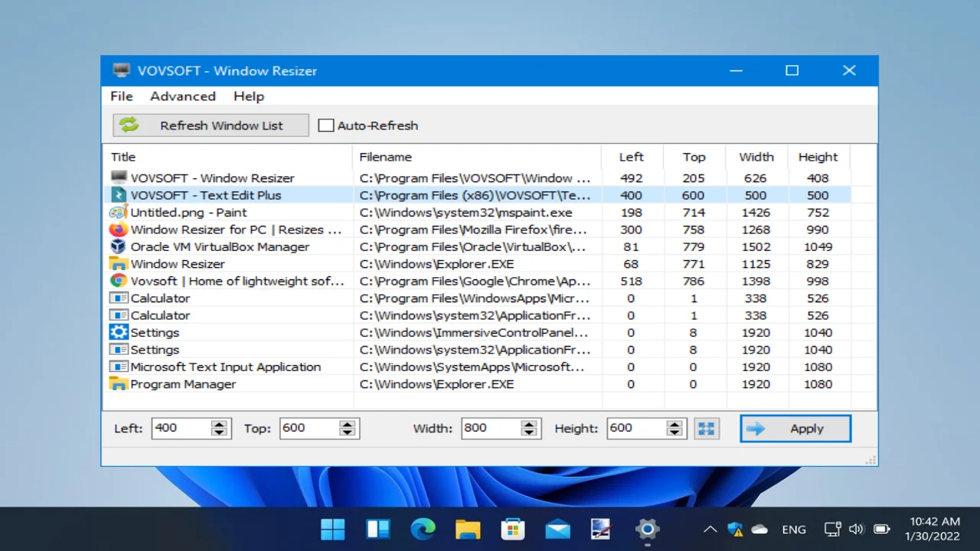Click the volume speaker tray icon
Screen dimensions: 980x551
(857, 529)
